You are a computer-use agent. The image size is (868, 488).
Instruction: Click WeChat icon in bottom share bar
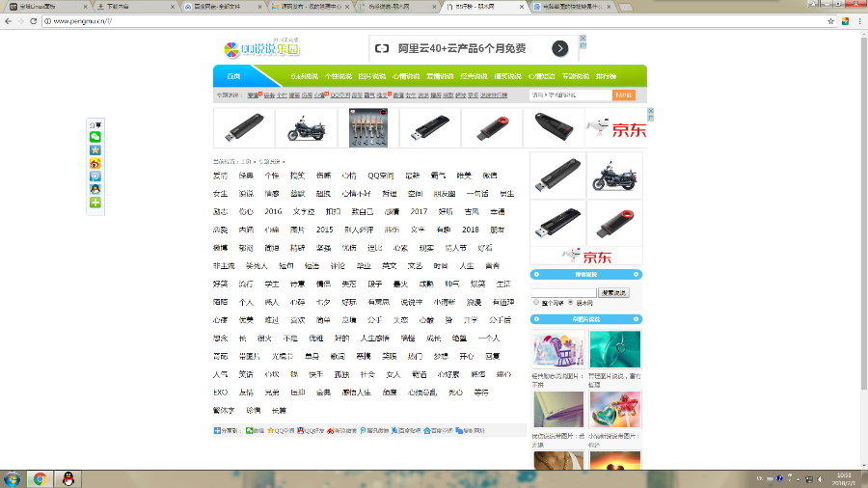point(249,430)
